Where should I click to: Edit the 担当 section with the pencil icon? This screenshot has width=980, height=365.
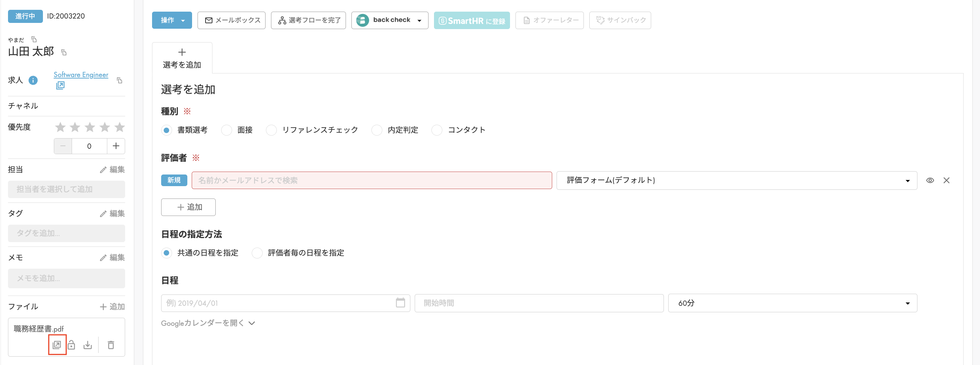pyautogui.click(x=113, y=169)
